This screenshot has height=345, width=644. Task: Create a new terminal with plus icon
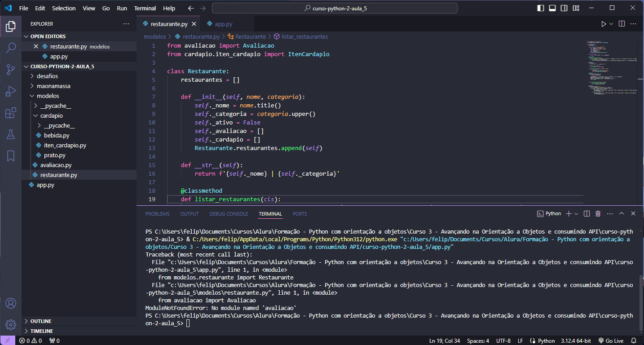tap(569, 214)
